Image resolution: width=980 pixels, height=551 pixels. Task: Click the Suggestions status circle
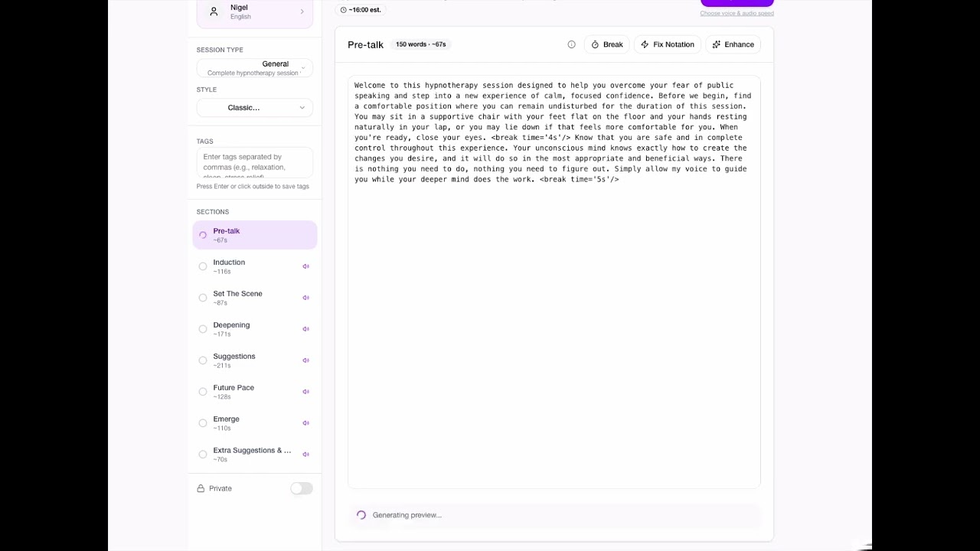[203, 360]
